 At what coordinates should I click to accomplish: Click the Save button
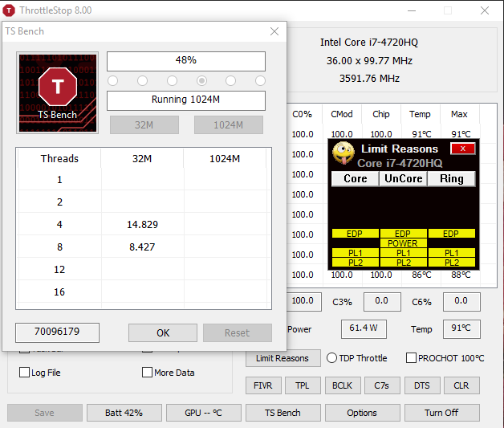(45, 413)
